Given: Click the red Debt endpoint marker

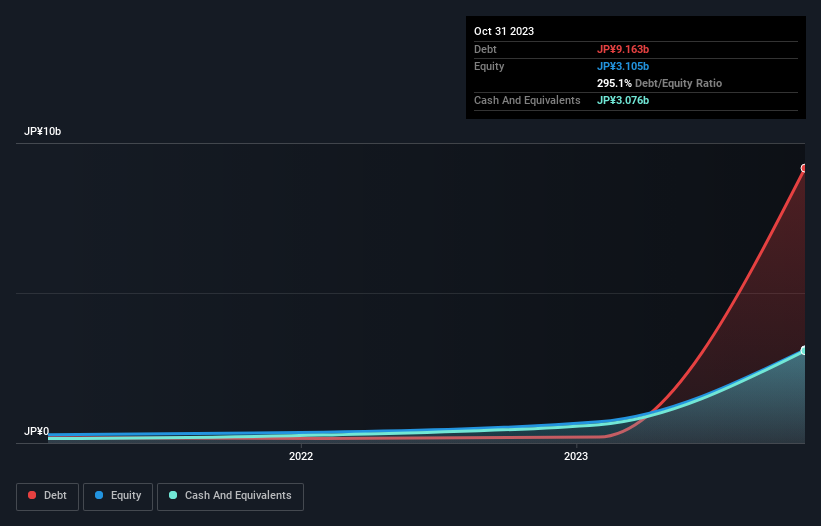Looking at the screenshot, I should click(x=804, y=168).
